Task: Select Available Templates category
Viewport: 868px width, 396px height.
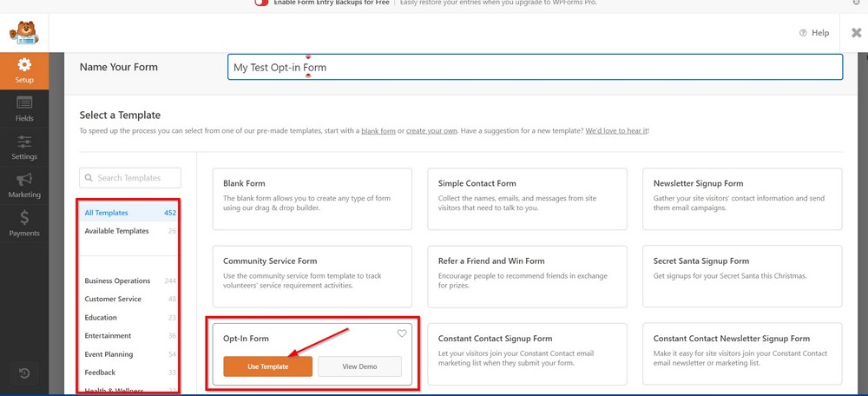Action: (x=130, y=231)
